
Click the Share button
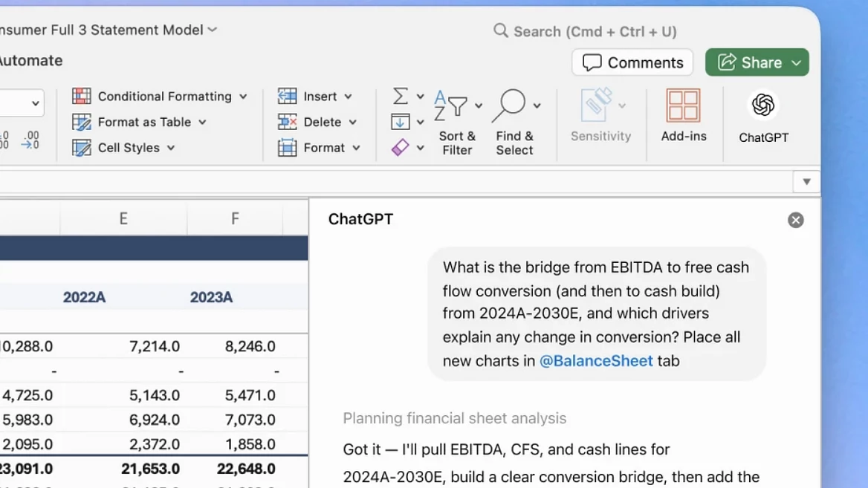pyautogui.click(x=757, y=62)
